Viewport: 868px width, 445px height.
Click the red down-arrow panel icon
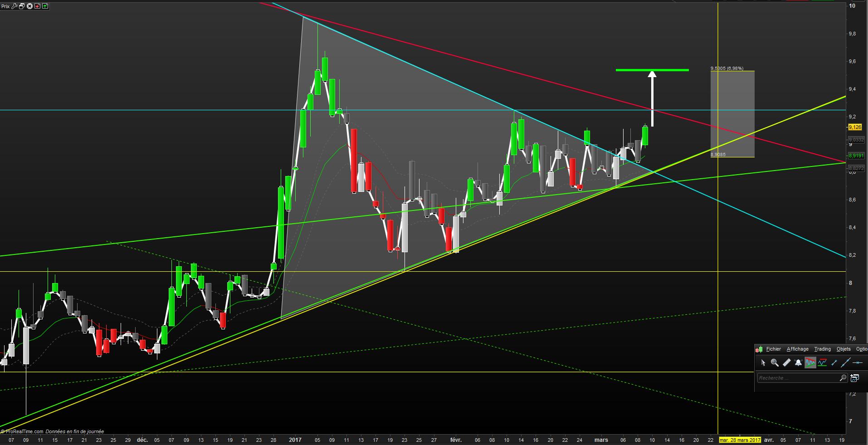pyautogui.click(x=37, y=6)
